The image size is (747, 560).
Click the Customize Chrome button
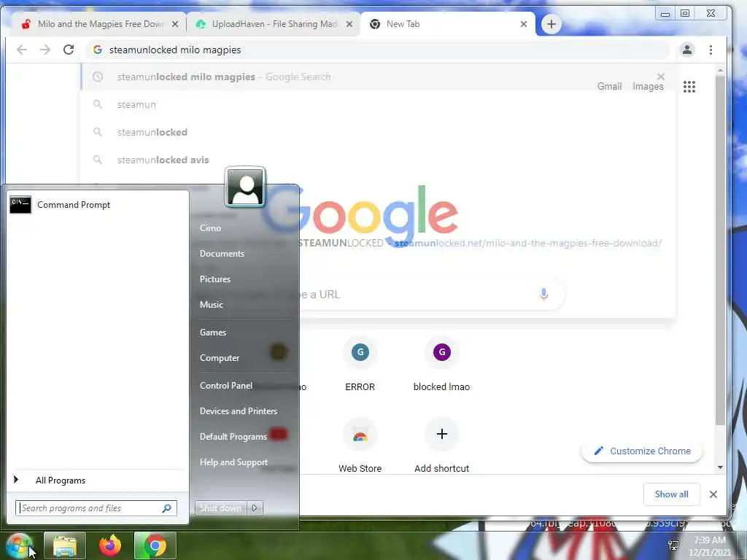[642, 451]
